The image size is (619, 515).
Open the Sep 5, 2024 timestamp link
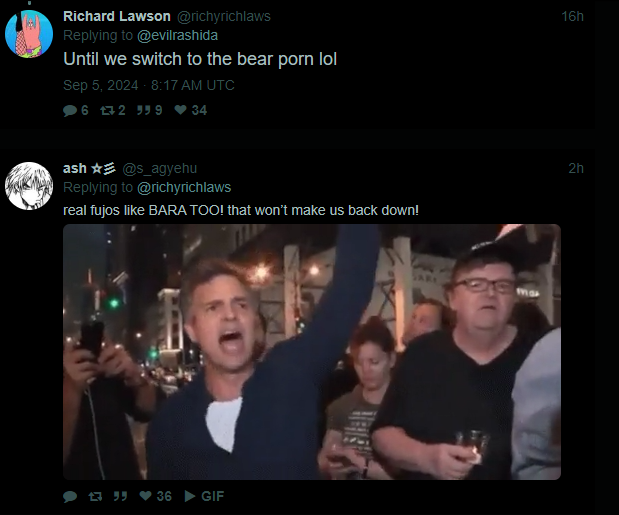pyautogui.click(x=149, y=85)
